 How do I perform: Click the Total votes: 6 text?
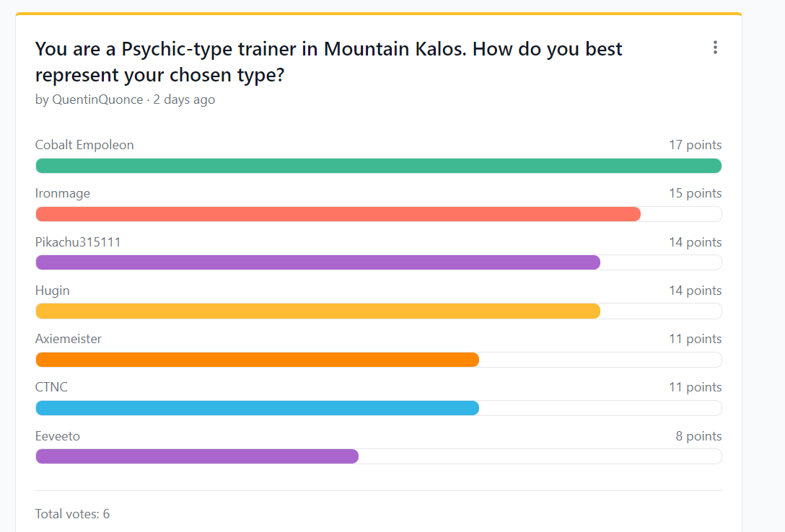point(72,514)
